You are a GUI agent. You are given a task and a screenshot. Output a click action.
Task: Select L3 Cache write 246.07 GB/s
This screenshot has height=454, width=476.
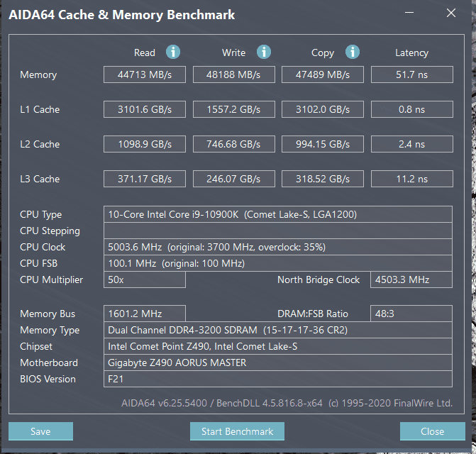click(234, 179)
